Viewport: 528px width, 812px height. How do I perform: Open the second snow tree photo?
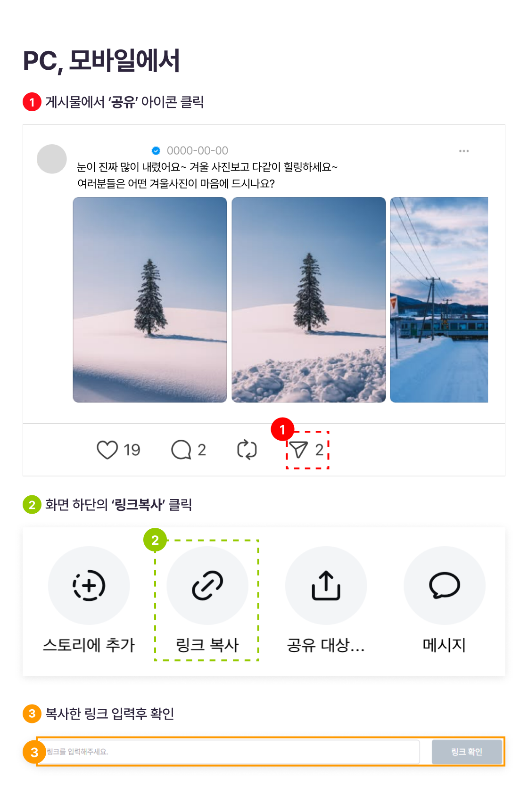point(309,300)
